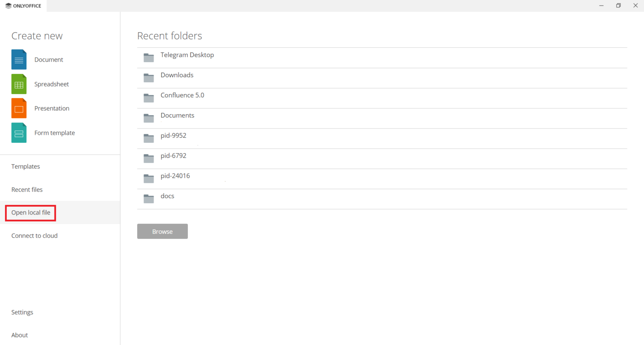The image size is (644, 345).
Task: Open the Settings page
Action: (x=22, y=312)
